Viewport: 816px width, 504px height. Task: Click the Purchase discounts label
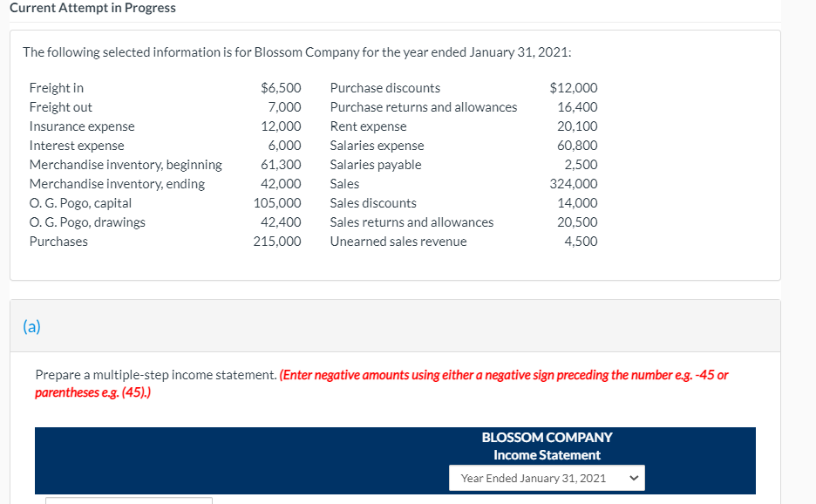[x=384, y=88]
